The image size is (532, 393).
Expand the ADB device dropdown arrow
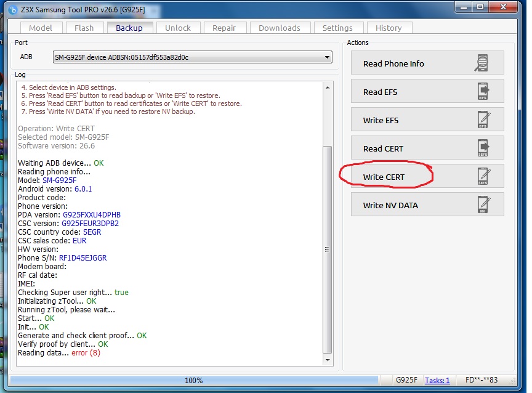point(327,57)
